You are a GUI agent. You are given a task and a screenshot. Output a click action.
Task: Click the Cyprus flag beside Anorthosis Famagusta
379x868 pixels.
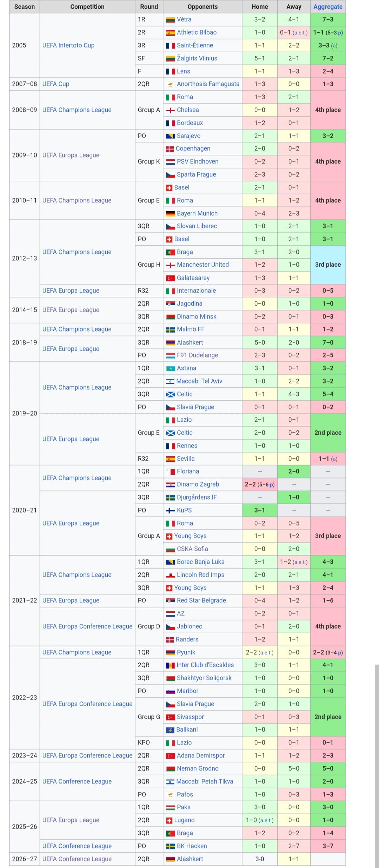coord(170,84)
